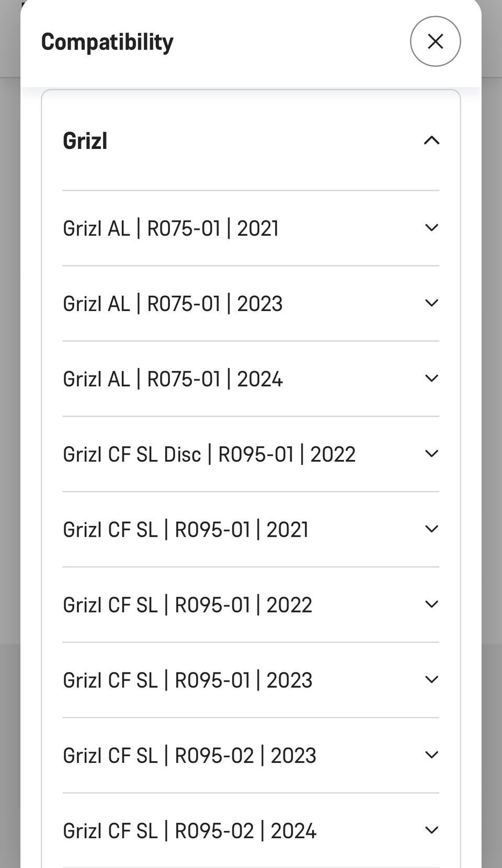
Task: Click the Grizl section heading
Action: point(85,141)
